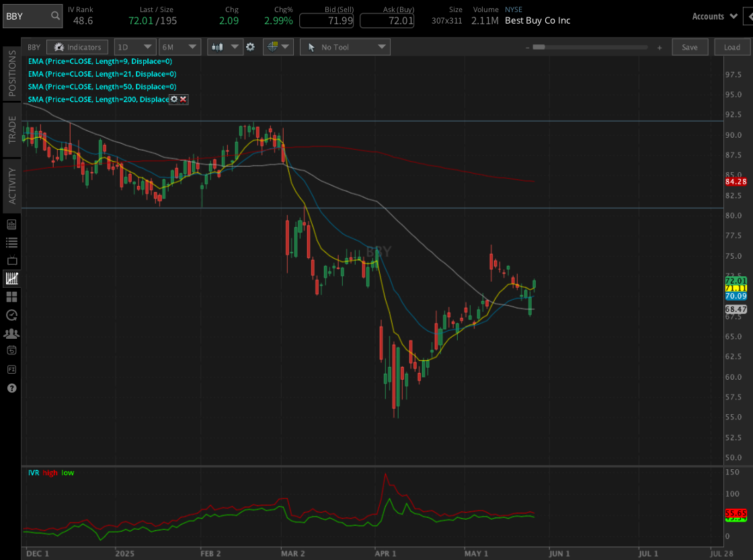Image resolution: width=753 pixels, height=560 pixels.
Task: Select the chart view icon in sidebar
Action: pyautogui.click(x=11, y=278)
